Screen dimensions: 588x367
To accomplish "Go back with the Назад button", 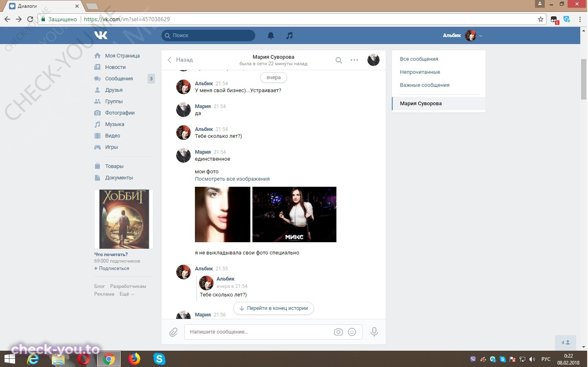I will (x=180, y=60).
